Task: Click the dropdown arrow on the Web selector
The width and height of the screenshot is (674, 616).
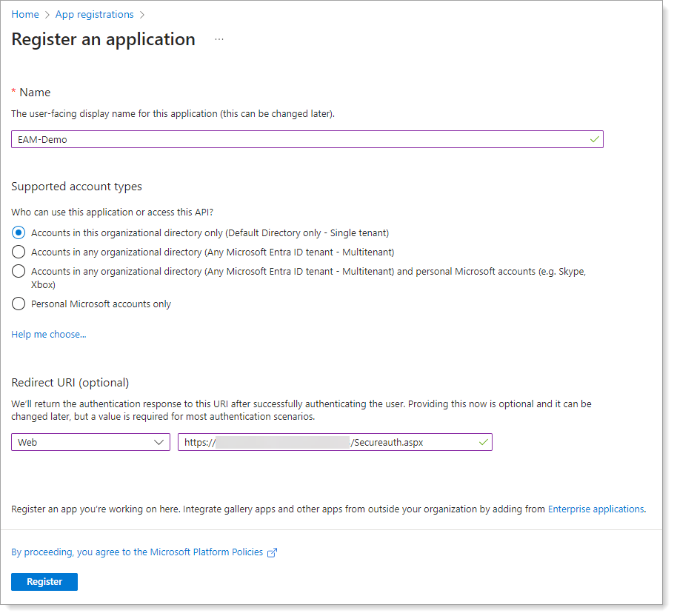Action: [159, 442]
